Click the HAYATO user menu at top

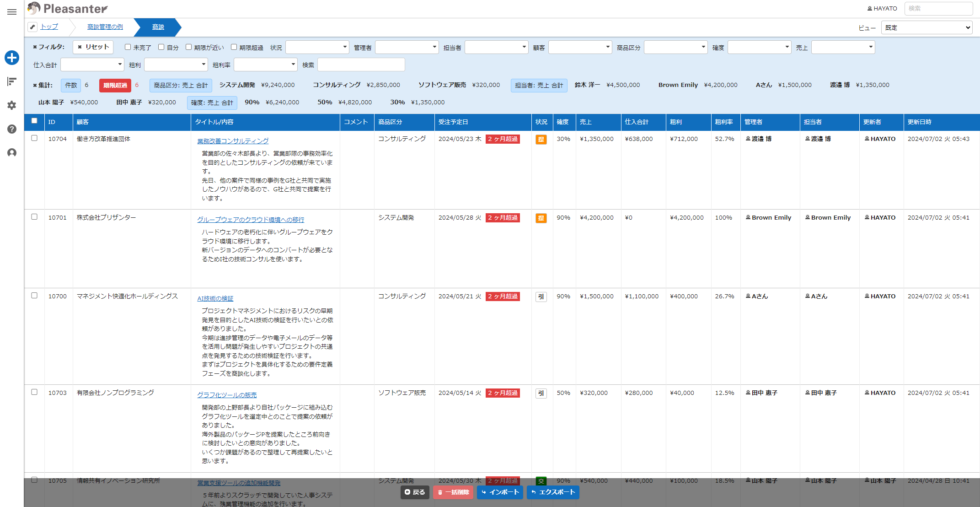coord(882,8)
